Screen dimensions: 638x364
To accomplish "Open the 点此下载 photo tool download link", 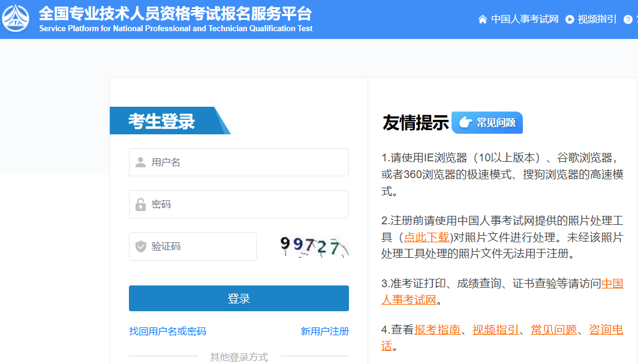I will (428, 237).
